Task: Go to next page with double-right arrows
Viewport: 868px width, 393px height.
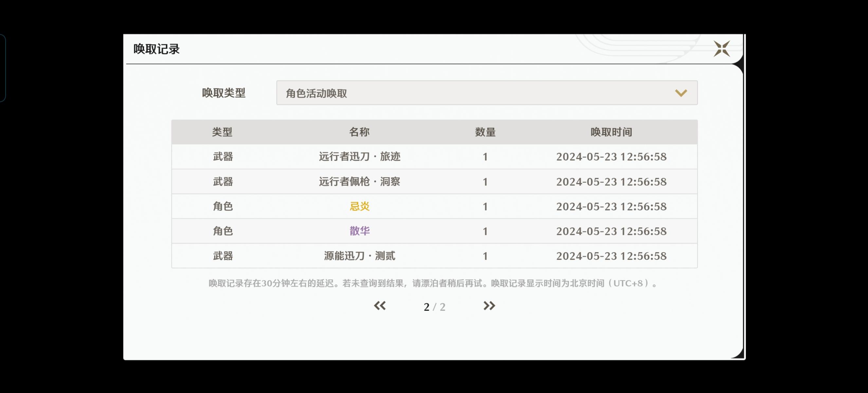Action: tap(489, 306)
